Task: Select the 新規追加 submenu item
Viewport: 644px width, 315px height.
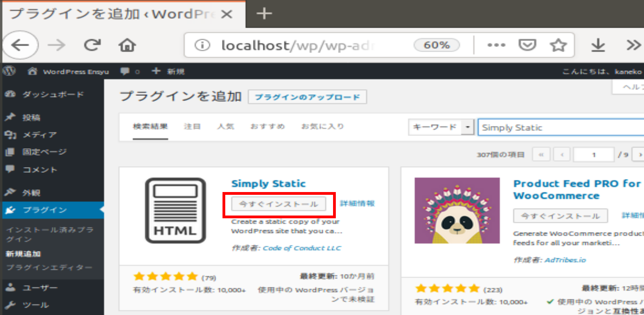Action: 23,254
